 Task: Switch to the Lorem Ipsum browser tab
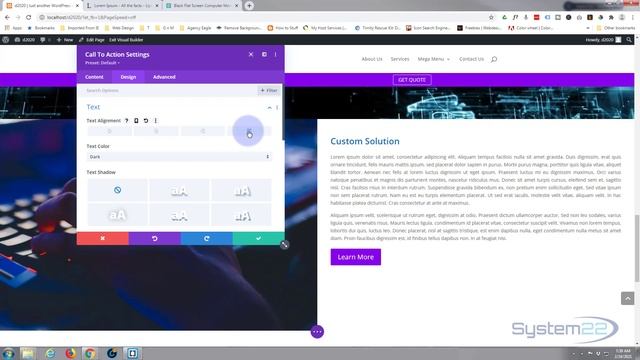click(x=122, y=6)
